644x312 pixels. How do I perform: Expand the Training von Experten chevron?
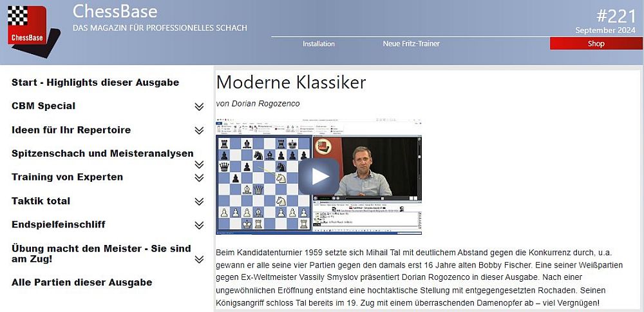click(x=199, y=178)
